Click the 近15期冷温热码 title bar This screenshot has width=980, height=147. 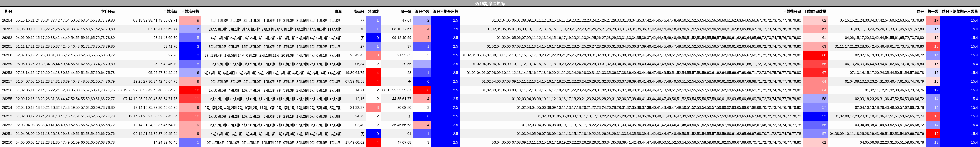click(490, 3)
